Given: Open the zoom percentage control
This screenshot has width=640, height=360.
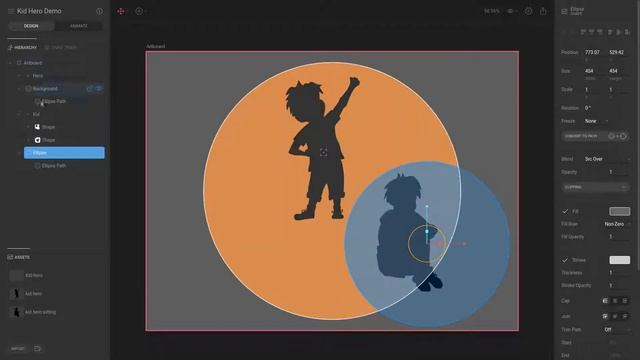Looking at the screenshot, I should [491, 11].
